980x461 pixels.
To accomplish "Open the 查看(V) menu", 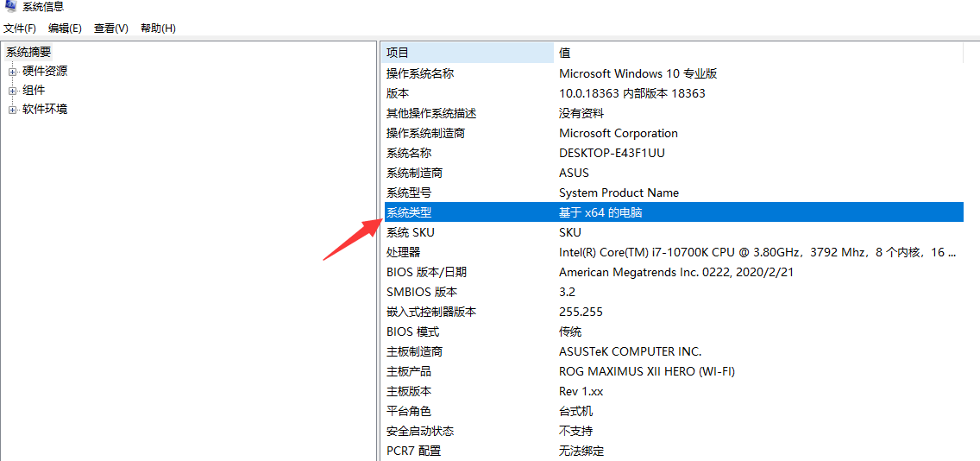I will click(x=111, y=28).
